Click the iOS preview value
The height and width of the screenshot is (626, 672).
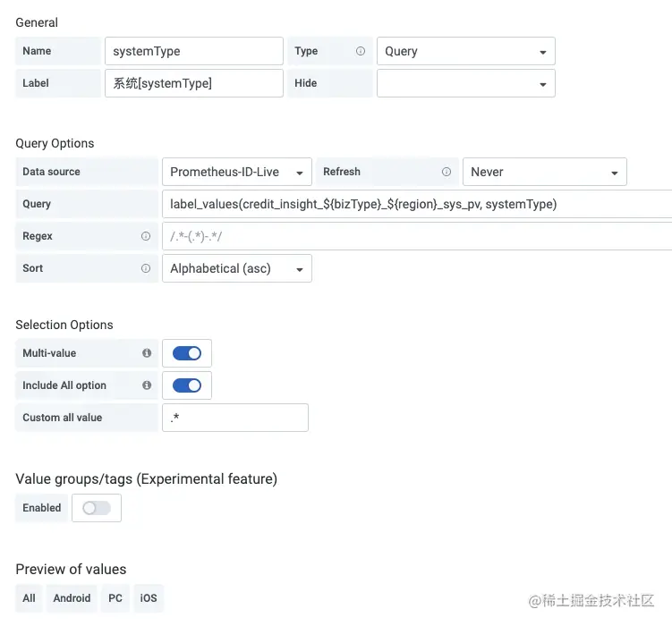tap(149, 598)
